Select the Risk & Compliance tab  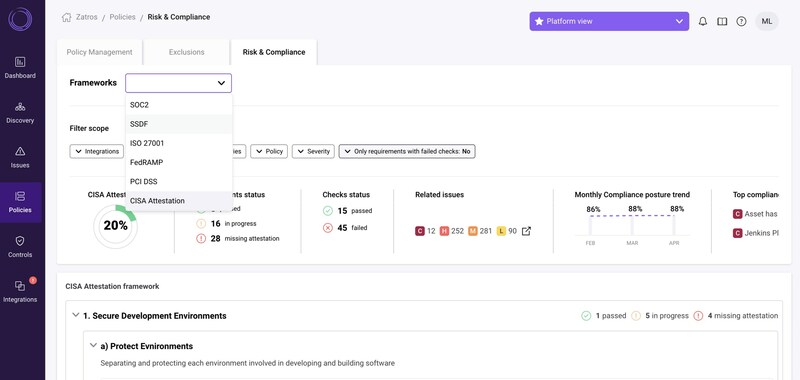(274, 52)
